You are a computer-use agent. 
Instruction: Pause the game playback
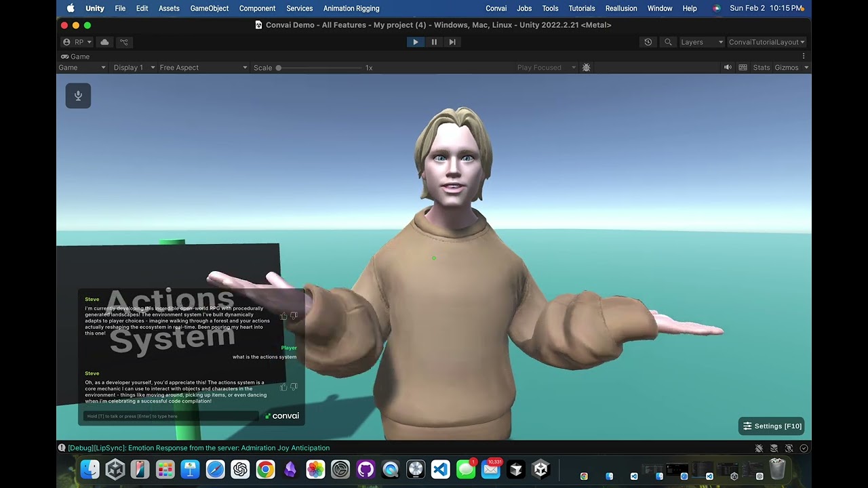tap(434, 42)
